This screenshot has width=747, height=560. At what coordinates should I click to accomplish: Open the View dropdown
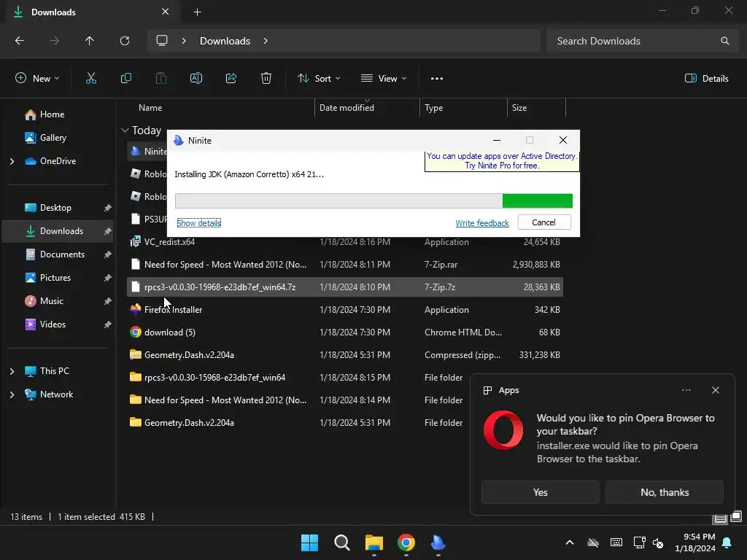(384, 79)
